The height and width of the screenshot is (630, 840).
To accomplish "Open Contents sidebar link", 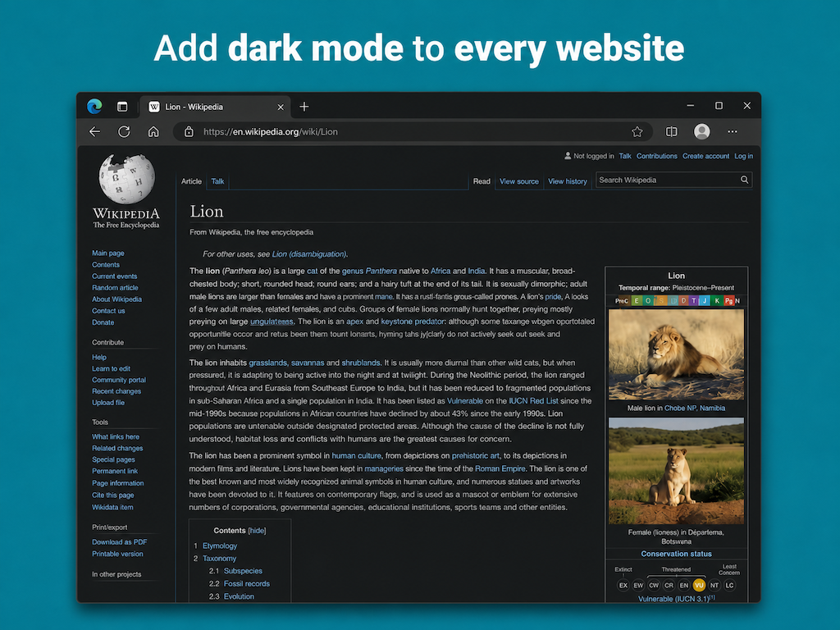I will point(106,265).
